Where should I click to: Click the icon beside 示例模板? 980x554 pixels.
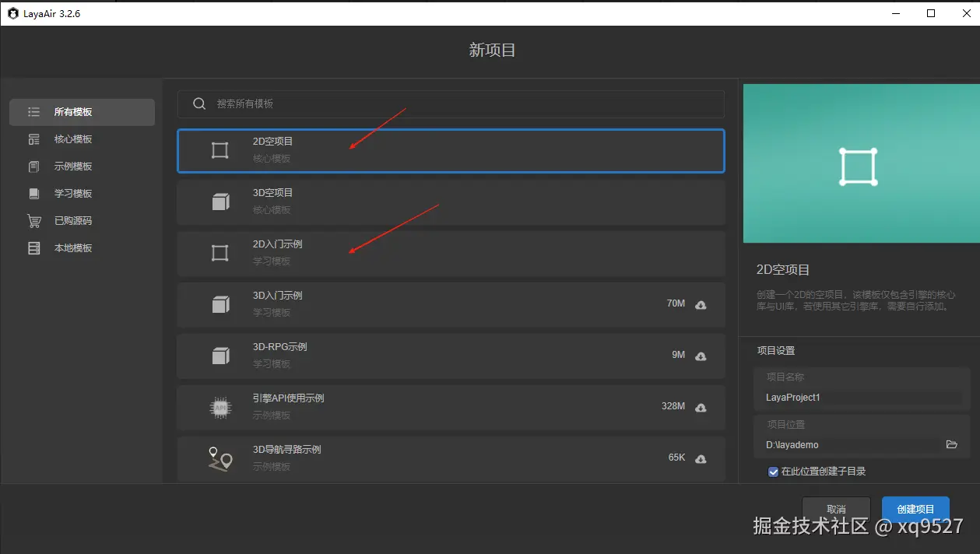pyautogui.click(x=33, y=167)
